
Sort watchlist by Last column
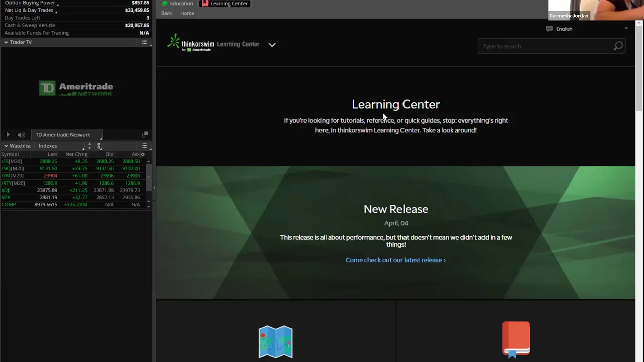point(52,154)
